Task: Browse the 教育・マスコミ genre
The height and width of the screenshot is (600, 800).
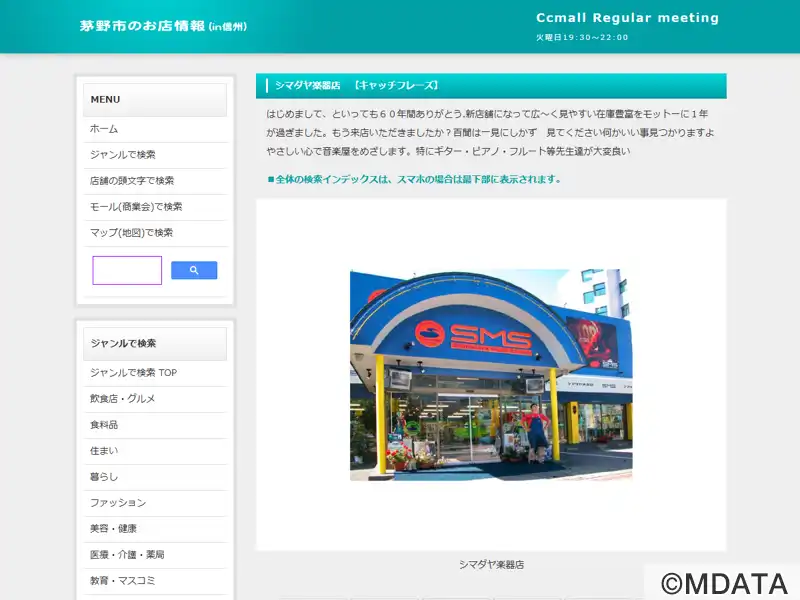Action: (x=155, y=581)
